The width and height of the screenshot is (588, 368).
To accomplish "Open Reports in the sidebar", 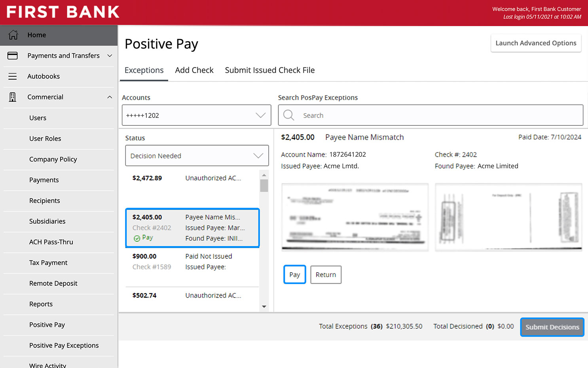I will click(59, 304).
